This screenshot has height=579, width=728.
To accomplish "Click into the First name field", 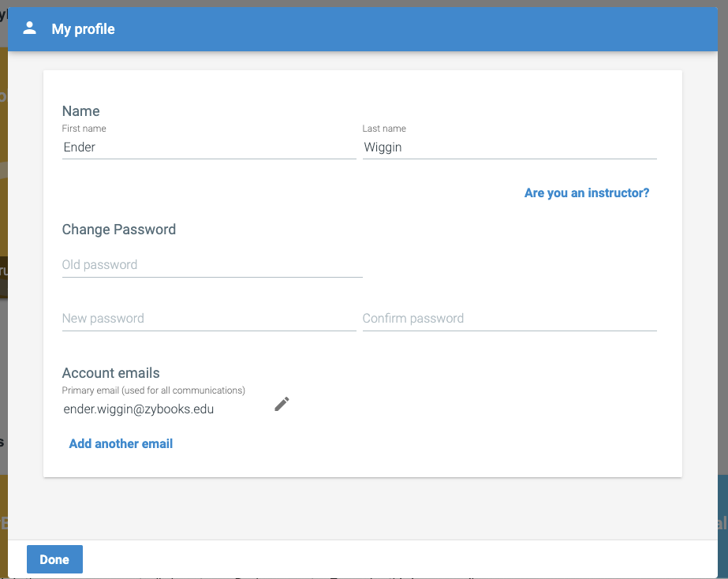I will click(x=208, y=147).
